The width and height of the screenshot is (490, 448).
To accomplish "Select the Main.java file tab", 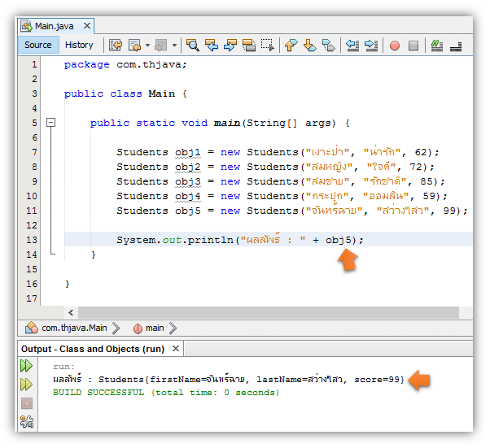I will tap(54, 26).
